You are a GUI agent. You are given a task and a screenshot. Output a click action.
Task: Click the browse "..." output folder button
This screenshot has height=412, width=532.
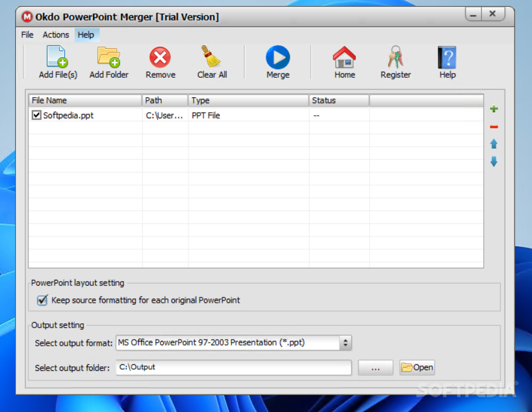[x=376, y=367]
